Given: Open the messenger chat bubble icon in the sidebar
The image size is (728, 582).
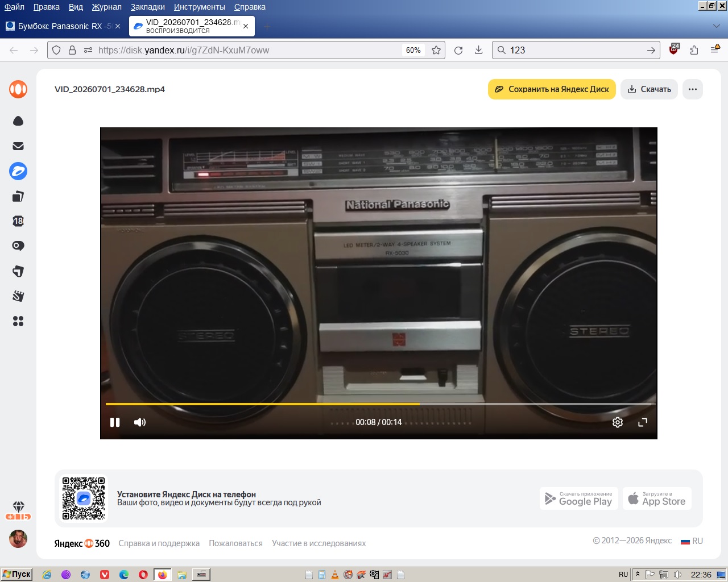Looking at the screenshot, I should click(x=18, y=246).
